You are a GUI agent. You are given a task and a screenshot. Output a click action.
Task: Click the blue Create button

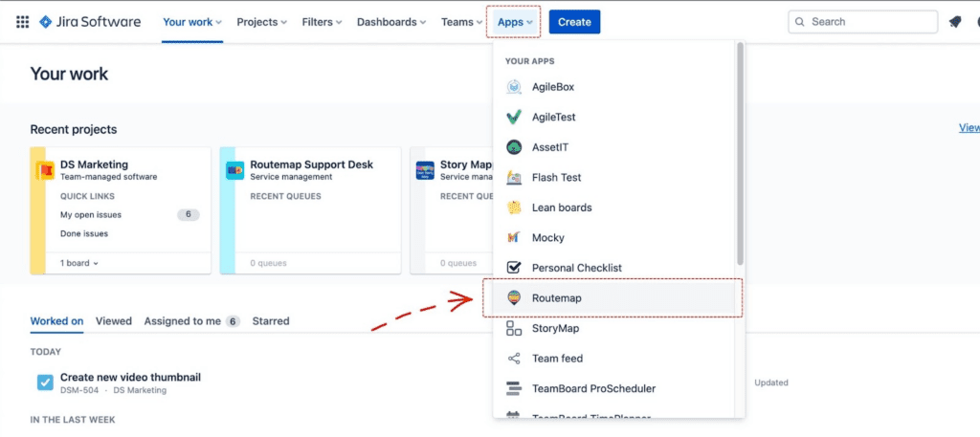click(x=574, y=22)
